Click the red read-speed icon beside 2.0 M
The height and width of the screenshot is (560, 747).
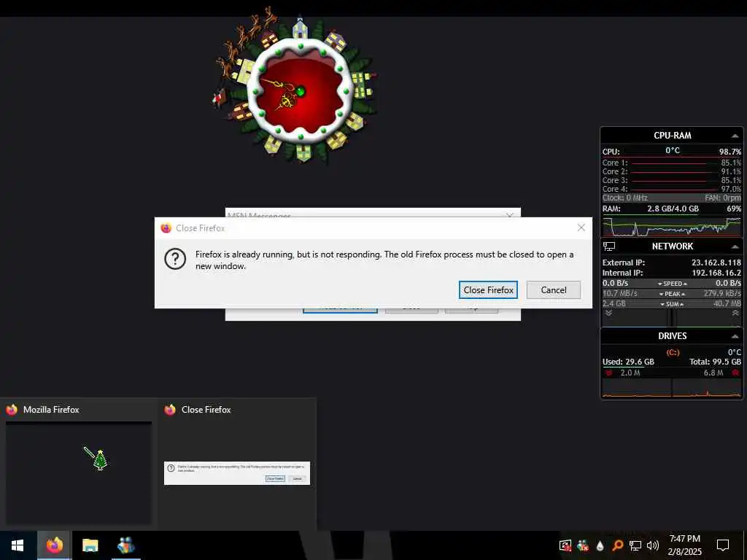(x=608, y=373)
